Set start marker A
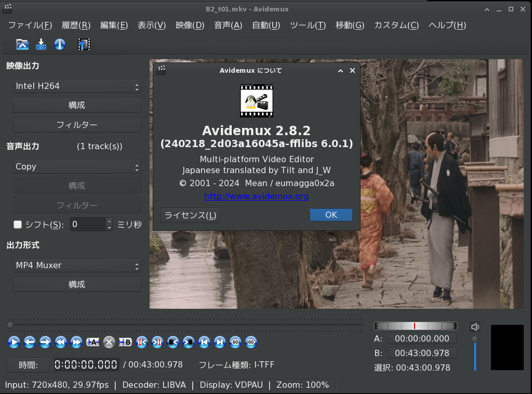Viewport: 532px width, 394px height. (x=93, y=342)
